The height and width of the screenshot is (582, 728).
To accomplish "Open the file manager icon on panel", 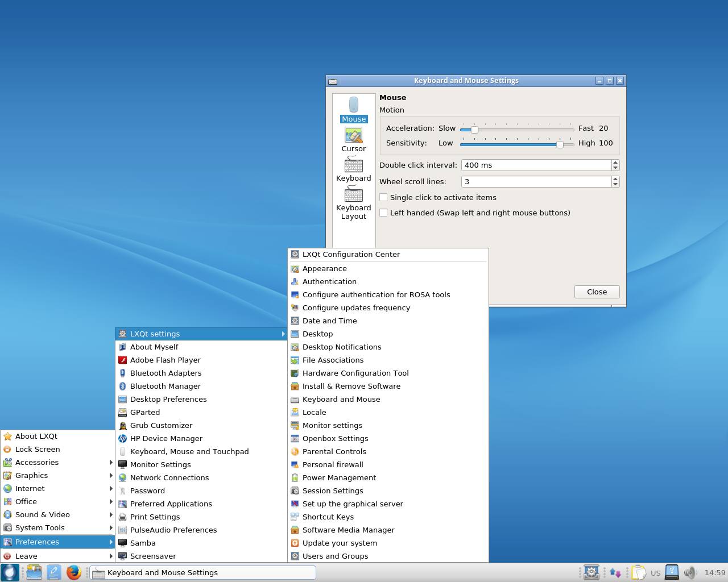I will tap(34, 572).
